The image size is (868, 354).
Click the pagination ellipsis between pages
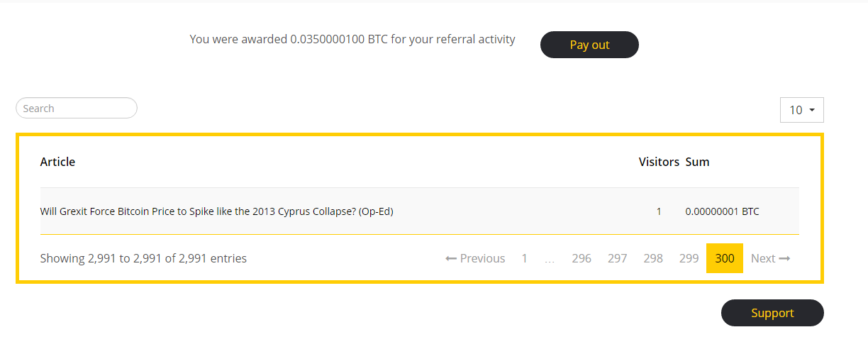[550, 258]
